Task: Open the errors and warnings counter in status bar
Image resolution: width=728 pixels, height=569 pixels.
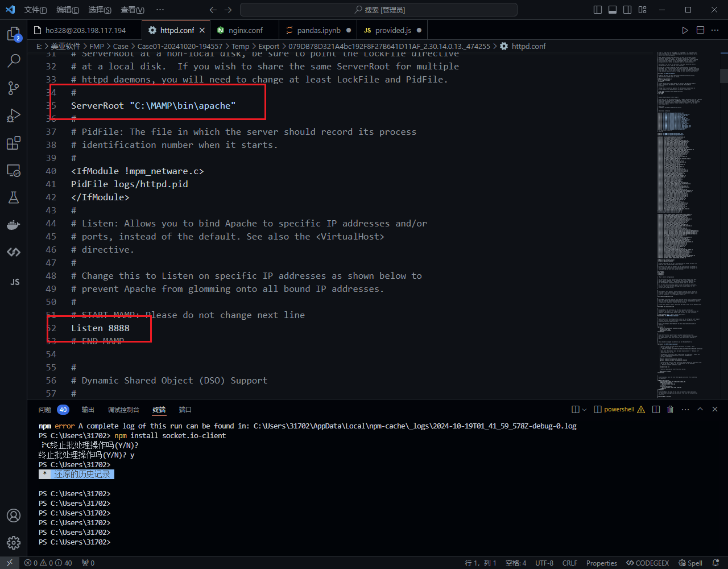Action: coord(48,563)
